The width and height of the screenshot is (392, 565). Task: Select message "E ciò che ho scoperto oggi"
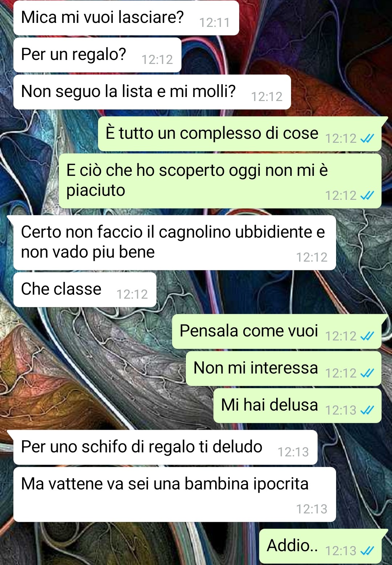pyautogui.click(x=220, y=181)
